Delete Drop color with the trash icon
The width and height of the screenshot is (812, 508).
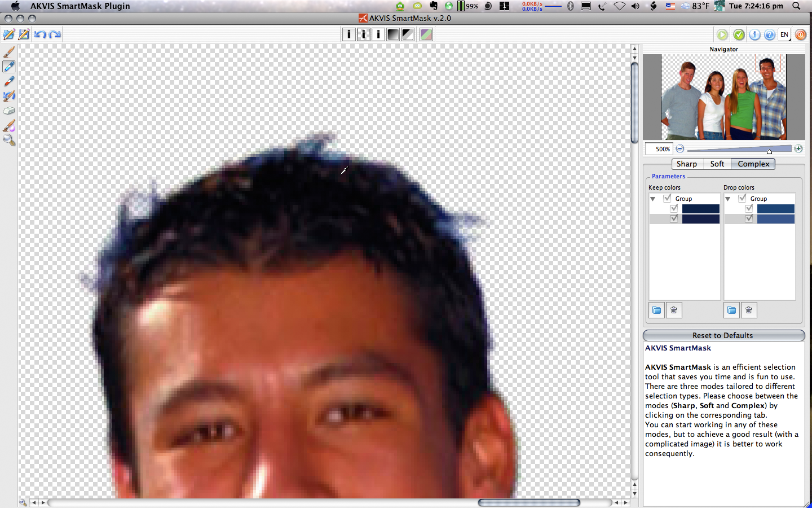749,310
